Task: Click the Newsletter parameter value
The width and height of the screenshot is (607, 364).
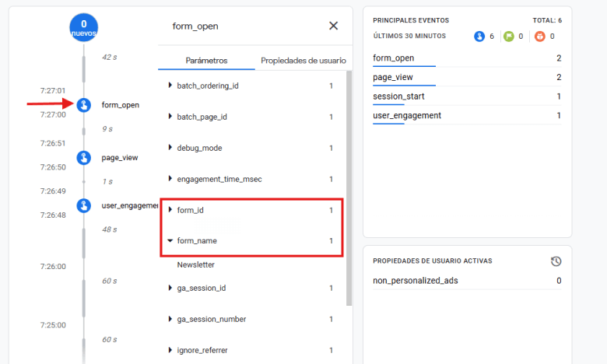Action: tap(195, 264)
